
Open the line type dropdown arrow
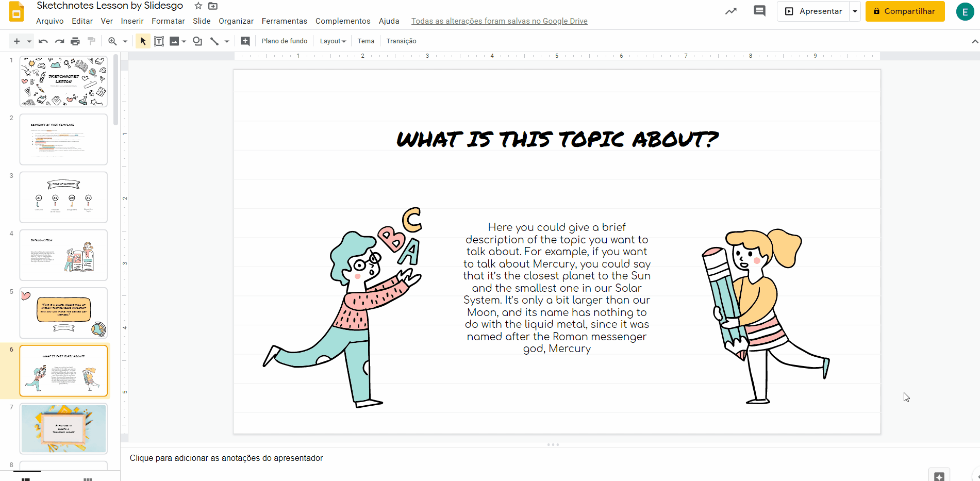[227, 41]
